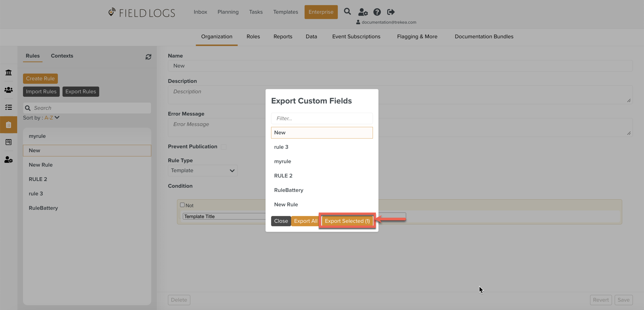Open the help question mark icon
Viewport: 644px width, 310px height.
[377, 12]
